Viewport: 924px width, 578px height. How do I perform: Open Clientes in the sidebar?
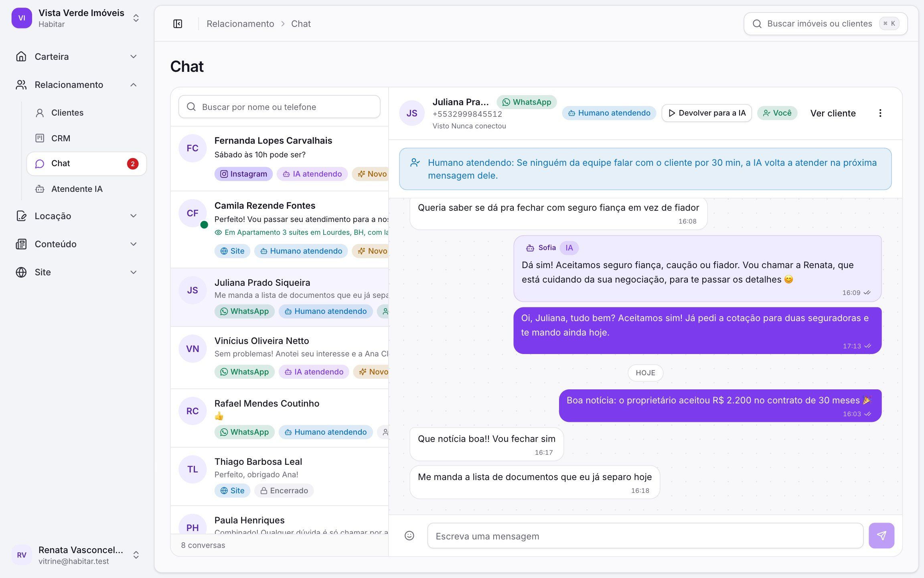point(87,113)
